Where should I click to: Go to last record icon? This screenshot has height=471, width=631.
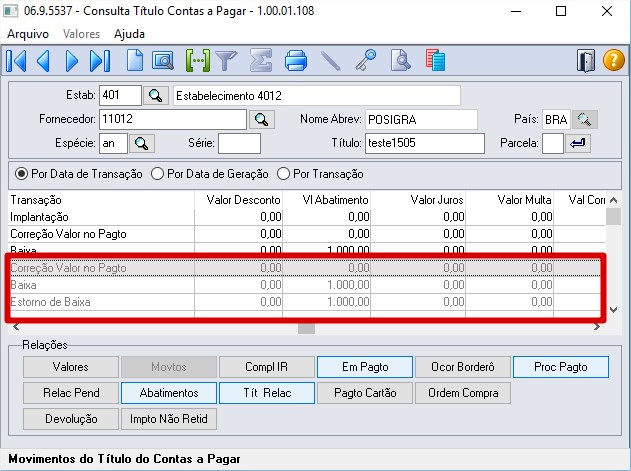coord(100,61)
